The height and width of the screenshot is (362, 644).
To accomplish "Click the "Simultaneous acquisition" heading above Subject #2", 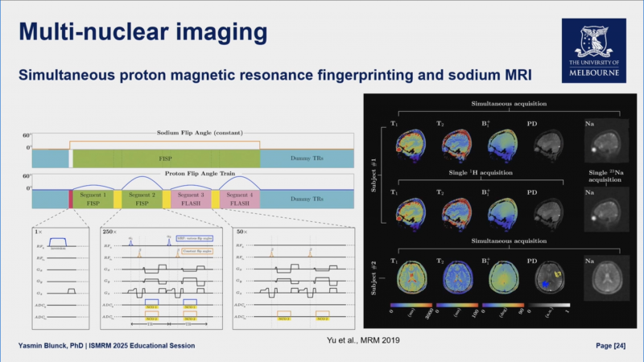I will pyautogui.click(x=509, y=241).
